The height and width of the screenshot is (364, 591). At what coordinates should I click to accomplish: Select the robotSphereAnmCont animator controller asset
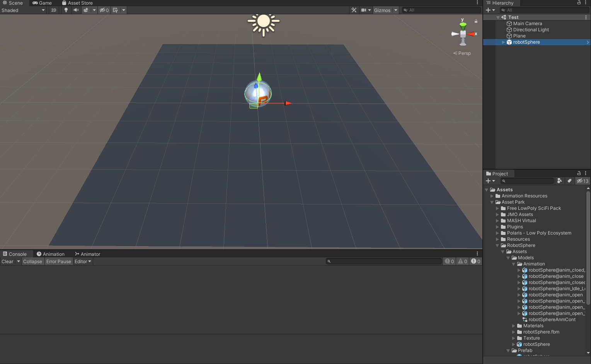[x=552, y=320]
